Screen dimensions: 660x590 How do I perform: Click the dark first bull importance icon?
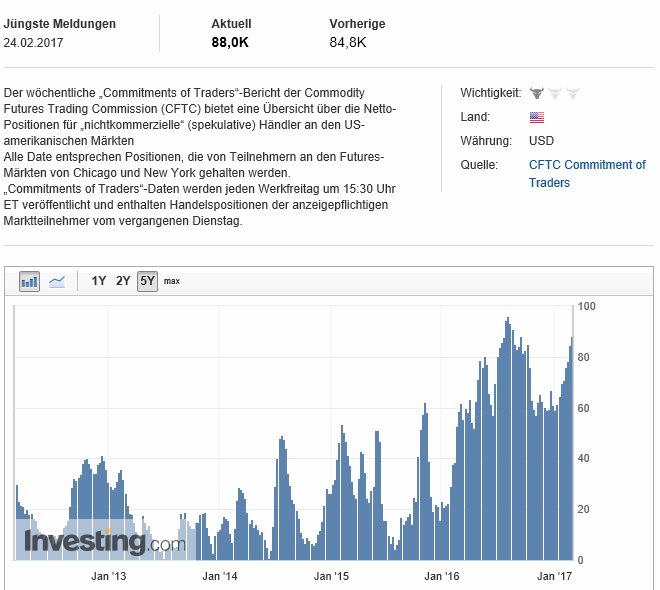[x=536, y=93]
